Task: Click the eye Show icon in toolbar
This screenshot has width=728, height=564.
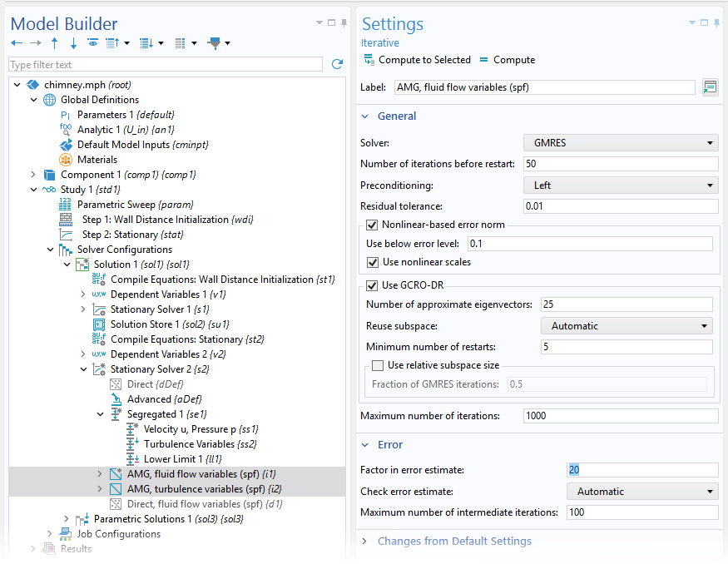Action: pyautogui.click(x=92, y=43)
